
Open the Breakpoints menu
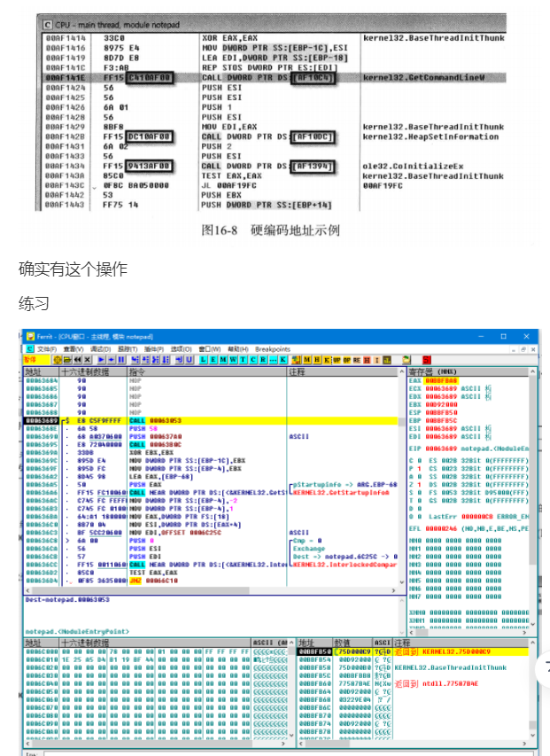[x=273, y=348]
